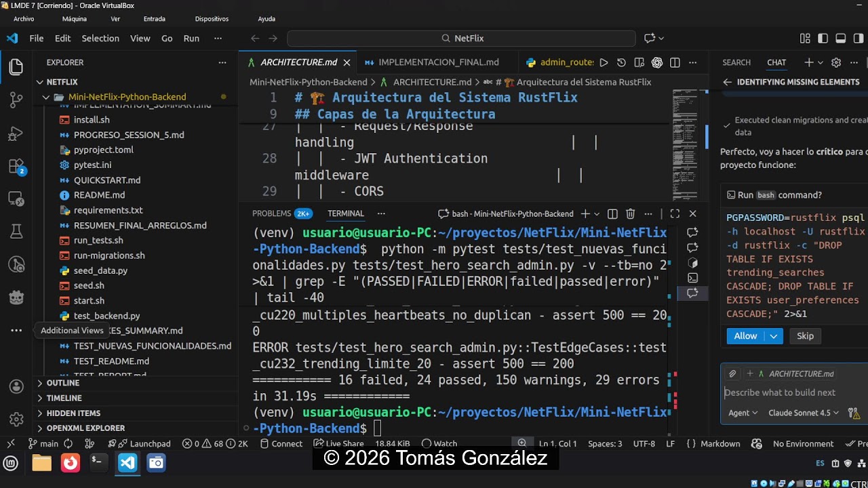Switch to PROBLEMS panel tab
The height and width of the screenshot is (488, 868).
(x=281, y=213)
